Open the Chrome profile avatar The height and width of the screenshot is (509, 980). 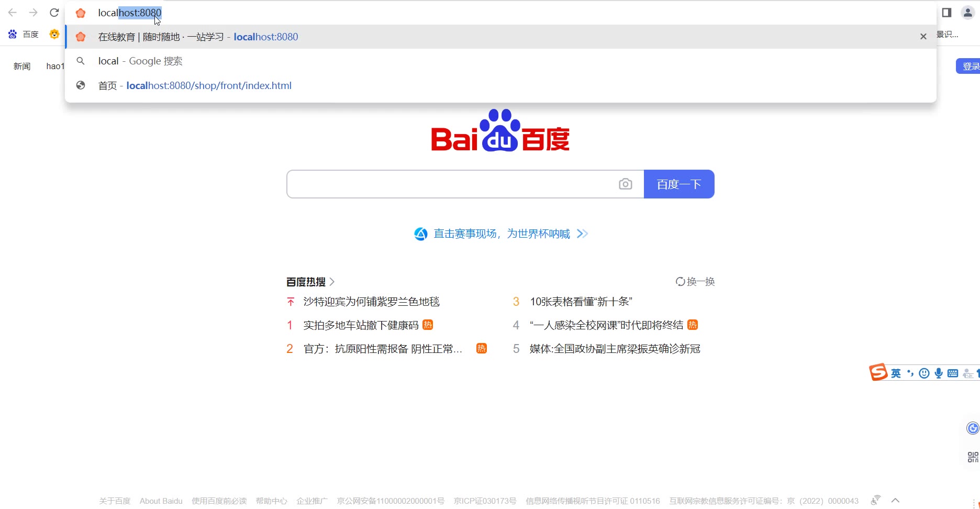click(967, 13)
